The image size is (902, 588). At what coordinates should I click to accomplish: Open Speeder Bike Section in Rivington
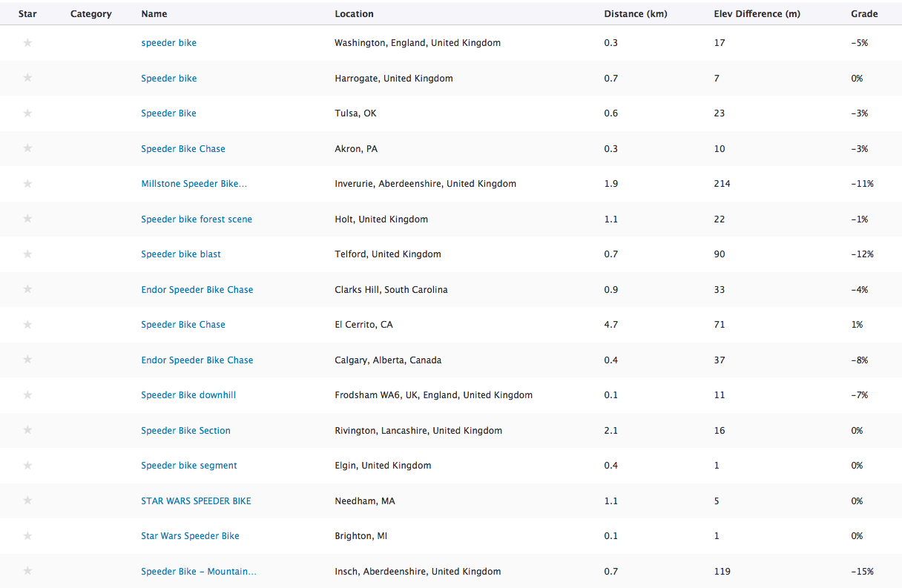[185, 431]
